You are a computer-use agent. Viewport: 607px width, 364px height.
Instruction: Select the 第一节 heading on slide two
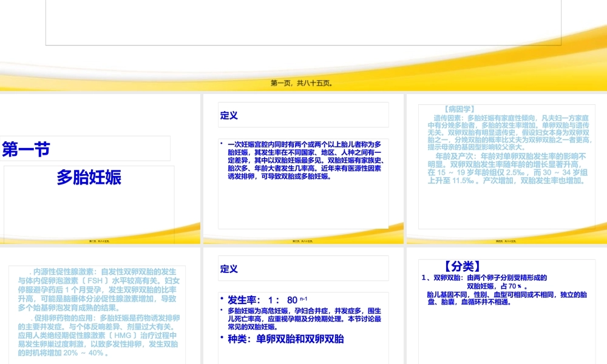tap(26, 149)
